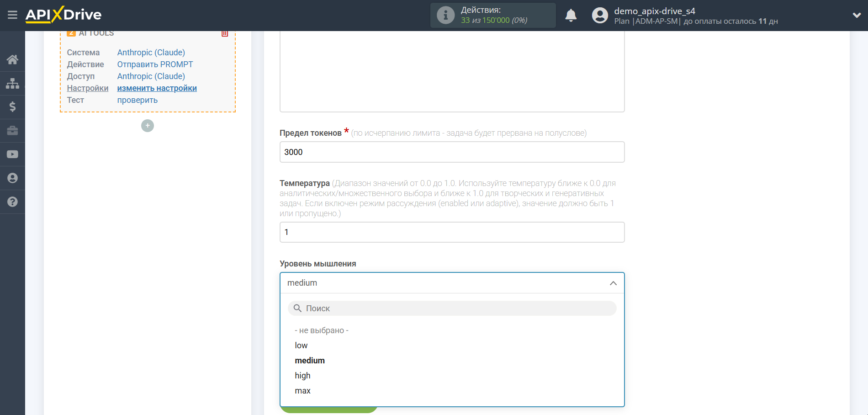The height and width of the screenshot is (415, 868).
Task: Open YouTube video tutorials icon
Action: (x=12, y=154)
